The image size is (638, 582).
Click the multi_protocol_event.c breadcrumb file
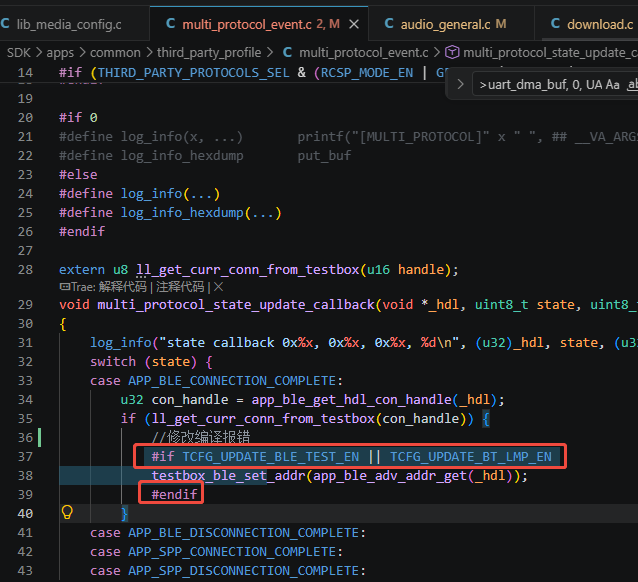(x=364, y=53)
